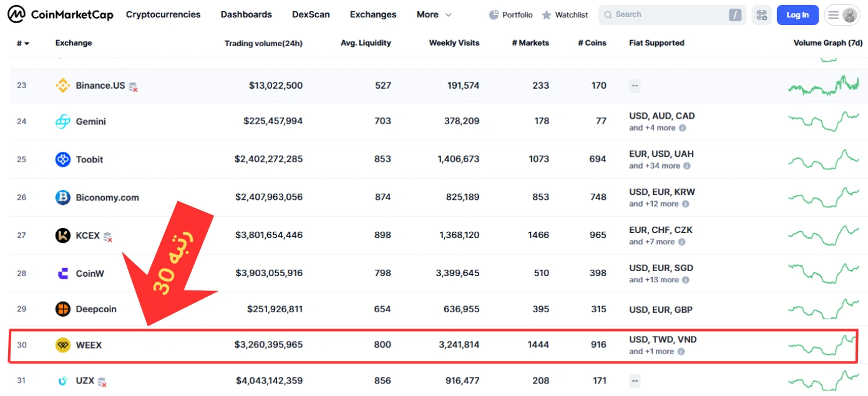Open the Cryptocurrencies menu
The width and height of the screenshot is (868, 396).
(x=163, y=14)
